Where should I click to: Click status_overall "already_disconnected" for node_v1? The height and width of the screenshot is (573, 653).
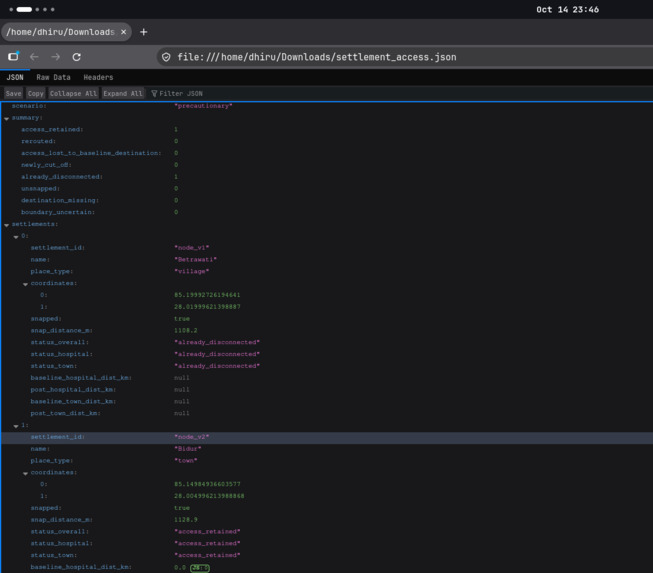coord(217,342)
